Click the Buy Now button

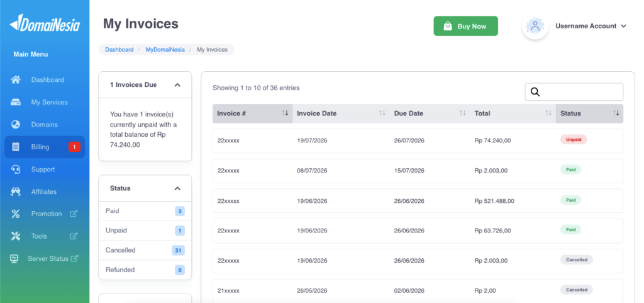click(466, 26)
